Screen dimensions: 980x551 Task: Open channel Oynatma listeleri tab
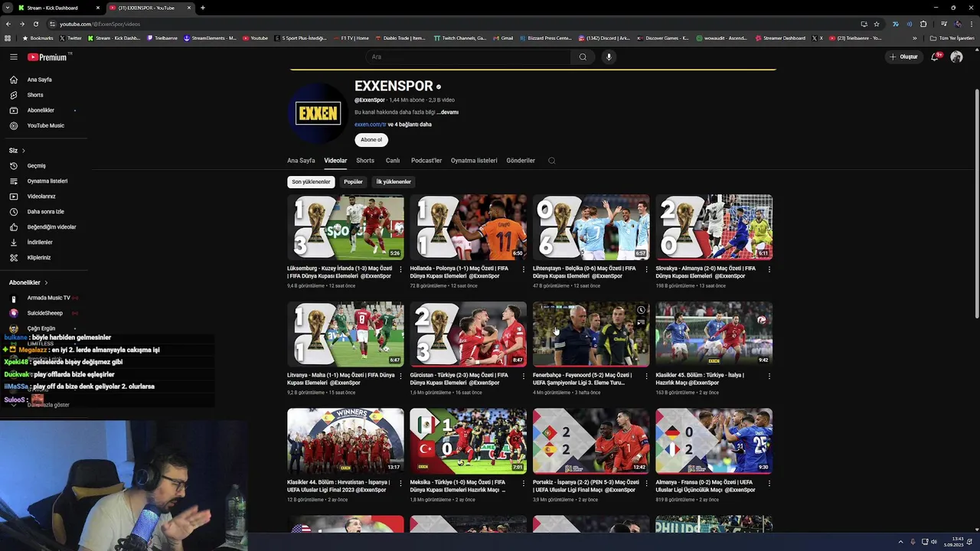tap(474, 161)
